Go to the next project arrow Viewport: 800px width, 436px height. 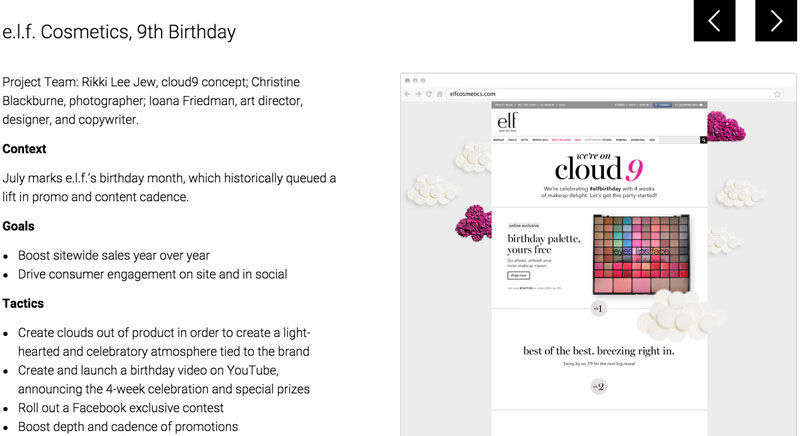pyautogui.click(x=775, y=22)
